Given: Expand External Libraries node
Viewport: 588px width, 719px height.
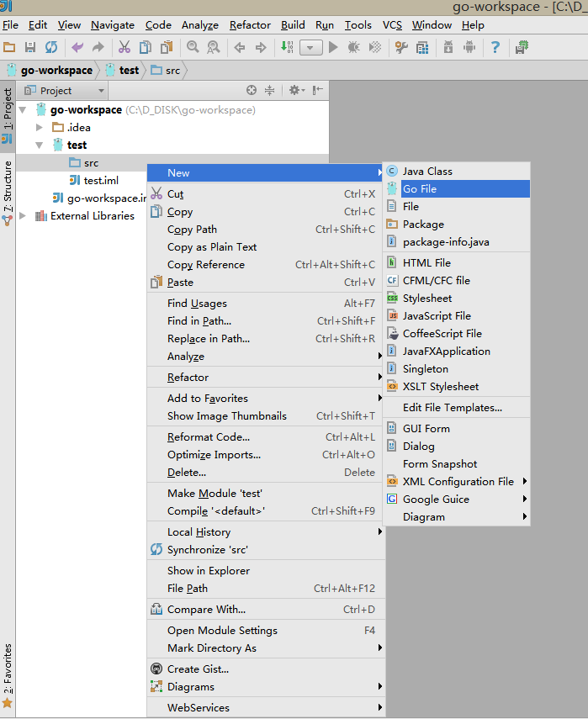Looking at the screenshot, I should point(23,216).
